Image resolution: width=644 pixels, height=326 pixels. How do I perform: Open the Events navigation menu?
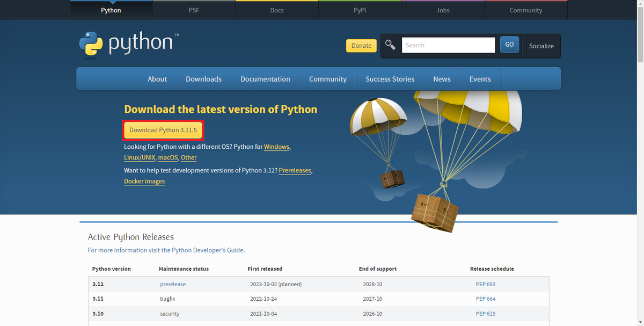click(x=480, y=79)
